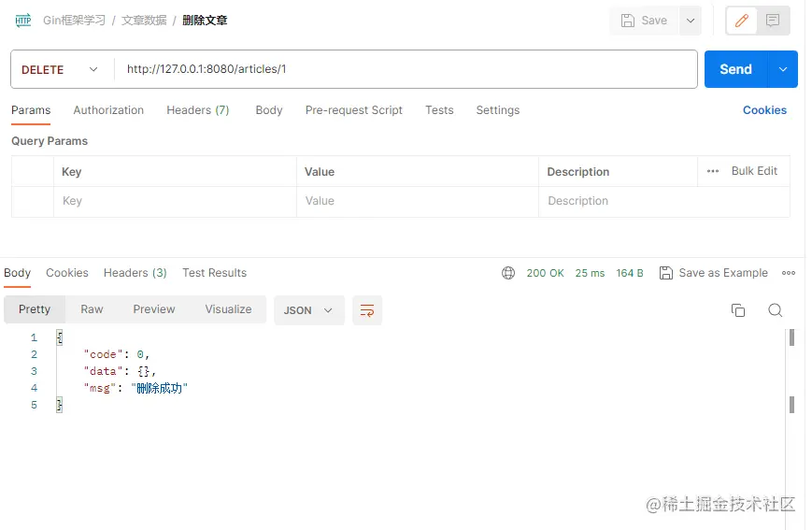
Task: Copy the response with the copy icon
Action: pos(738,310)
